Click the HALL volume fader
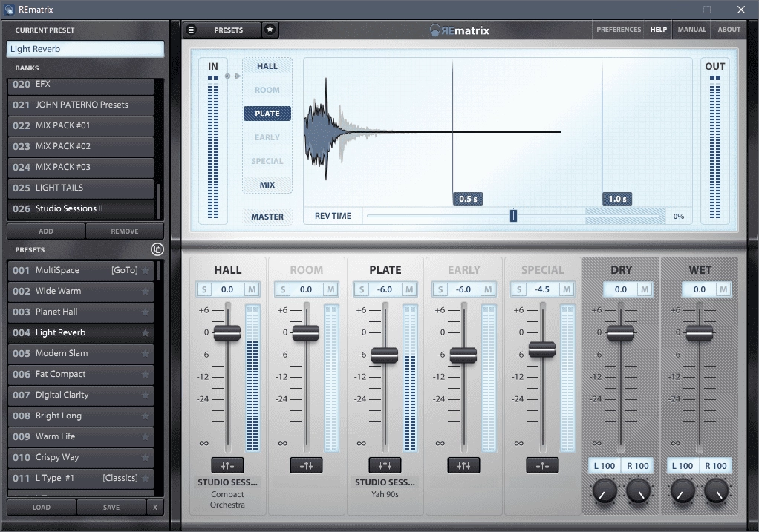The width and height of the screenshot is (759, 532). pos(227,332)
